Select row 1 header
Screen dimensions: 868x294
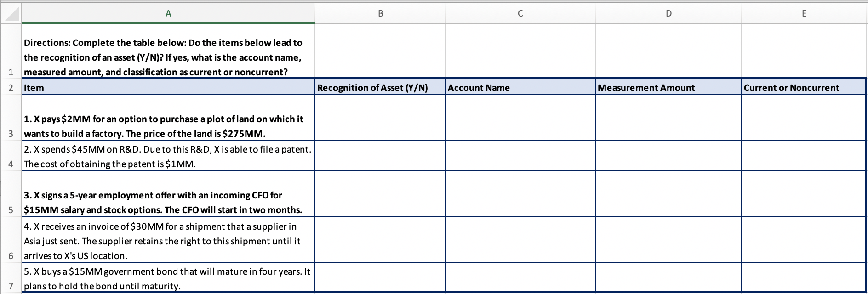11,51
